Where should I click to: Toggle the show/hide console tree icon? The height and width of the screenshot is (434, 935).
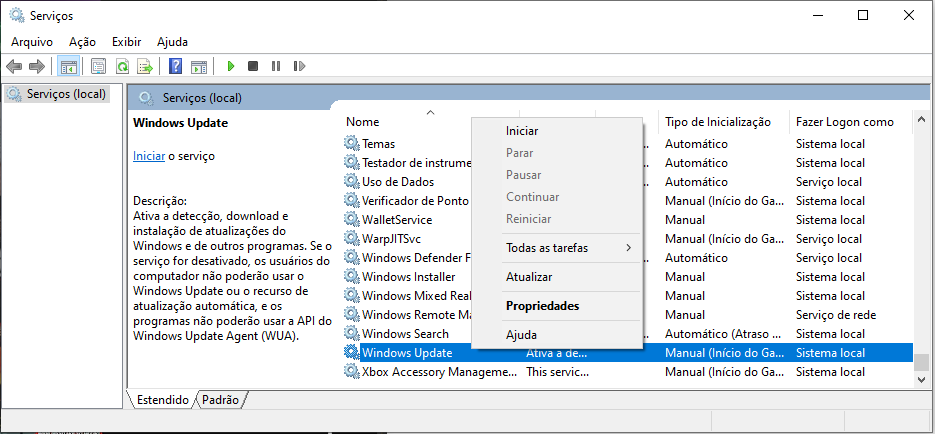coord(68,66)
